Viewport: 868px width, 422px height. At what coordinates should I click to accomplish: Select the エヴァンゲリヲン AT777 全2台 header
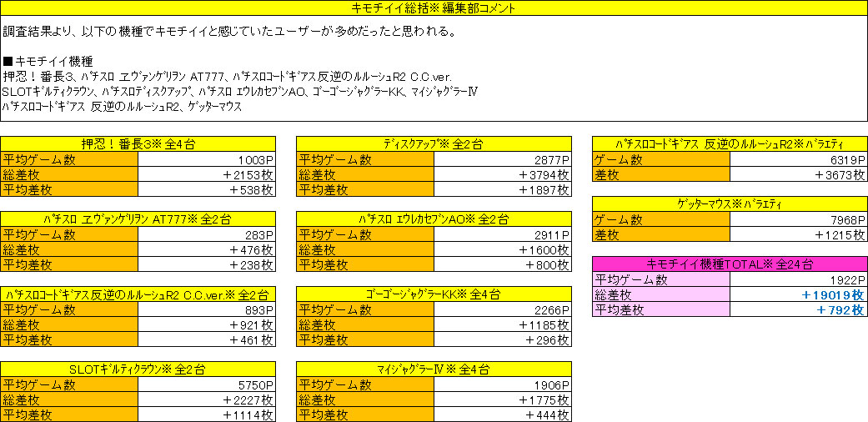(138, 219)
